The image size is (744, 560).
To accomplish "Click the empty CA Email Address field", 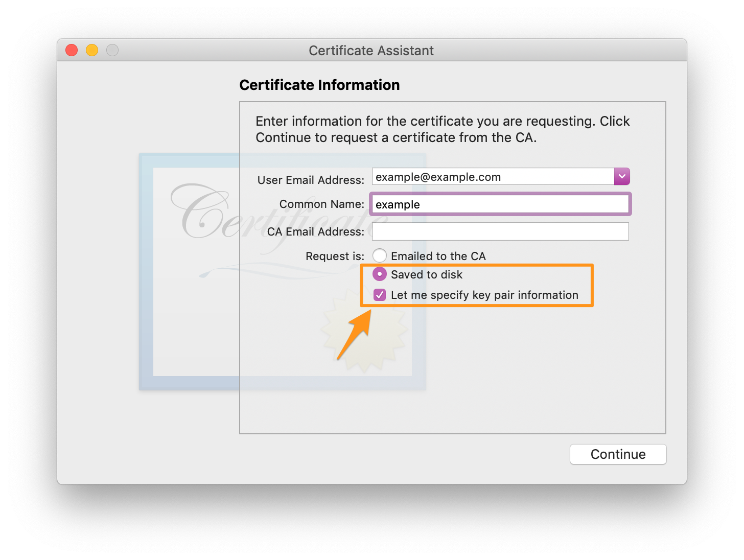I will (500, 231).
